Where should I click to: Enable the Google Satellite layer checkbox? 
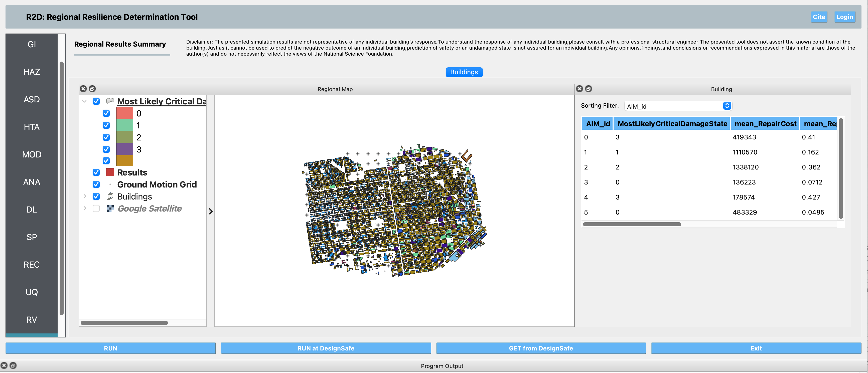[x=96, y=208]
